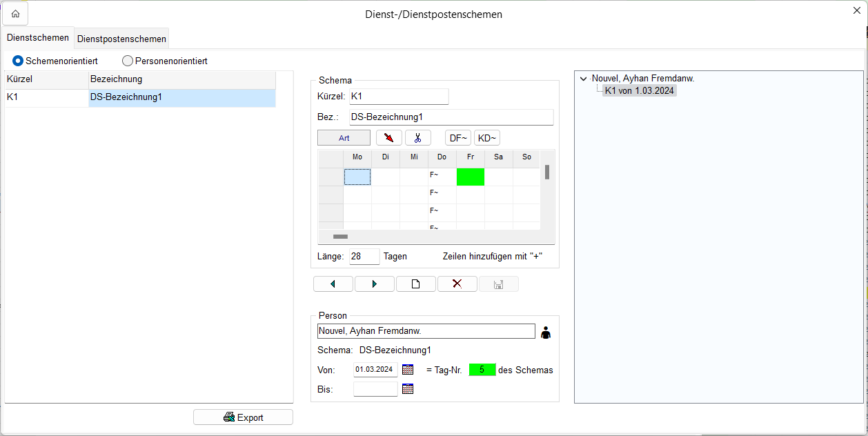Click the green Friday cell in grid
The width and height of the screenshot is (868, 436).
[x=470, y=177]
